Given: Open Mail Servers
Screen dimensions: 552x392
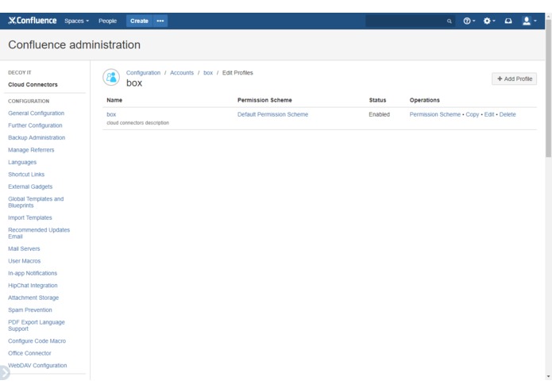Looking at the screenshot, I should [x=24, y=249].
